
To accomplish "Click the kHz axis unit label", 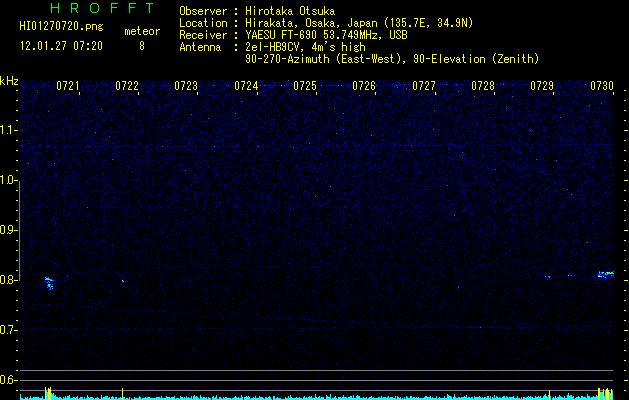I will (x=9, y=81).
